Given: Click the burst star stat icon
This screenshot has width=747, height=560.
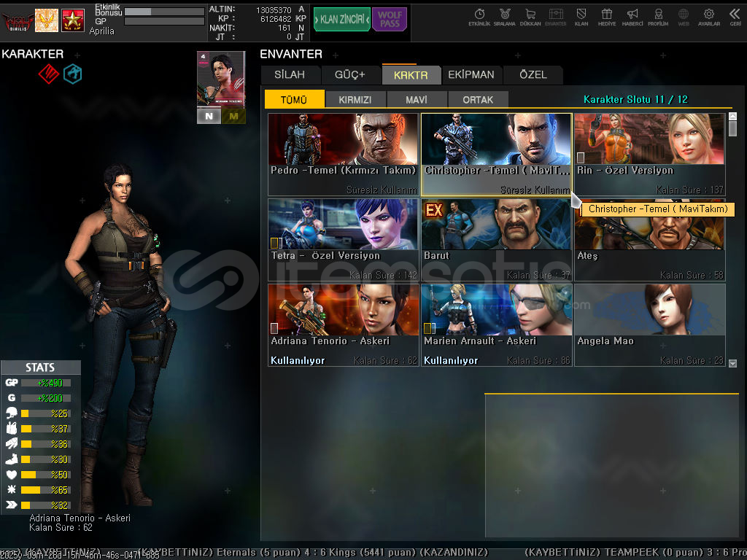Looking at the screenshot, I should pyautogui.click(x=12, y=489).
